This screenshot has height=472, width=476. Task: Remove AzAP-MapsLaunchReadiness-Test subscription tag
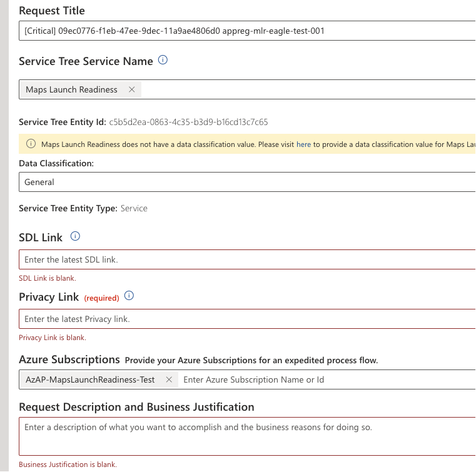point(169,379)
